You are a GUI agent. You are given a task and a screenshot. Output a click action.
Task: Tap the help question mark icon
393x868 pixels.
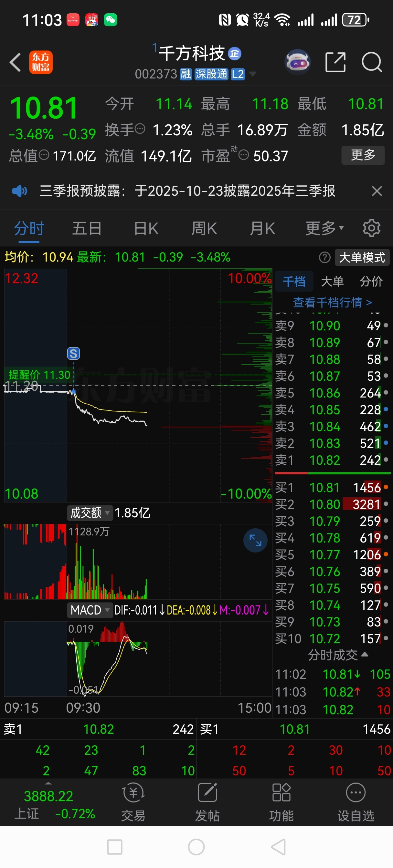(324, 257)
